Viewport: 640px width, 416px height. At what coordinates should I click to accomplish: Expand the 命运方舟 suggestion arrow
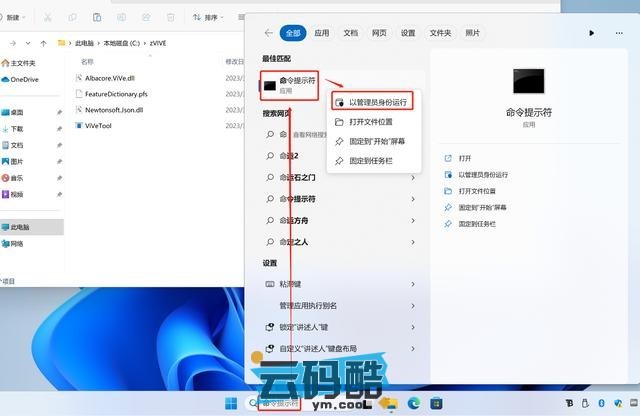(413, 220)
